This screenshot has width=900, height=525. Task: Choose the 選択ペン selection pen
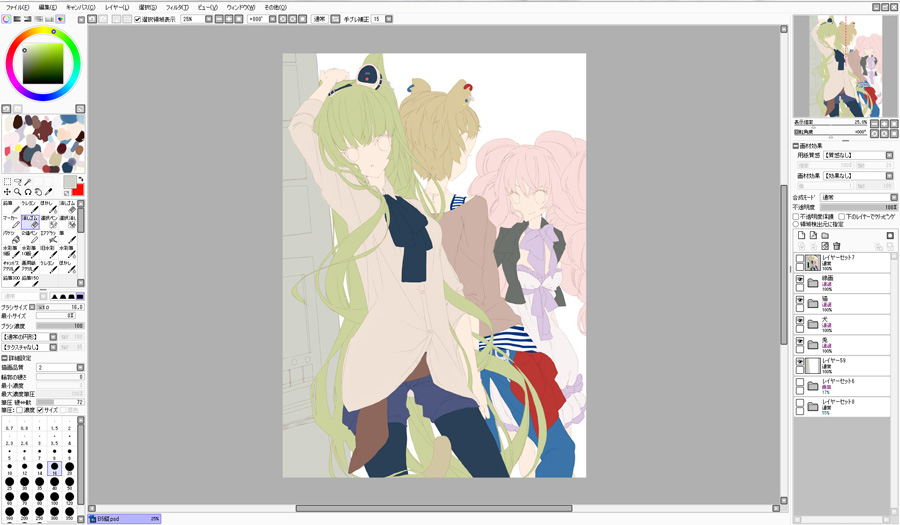[x=49, y=222]
